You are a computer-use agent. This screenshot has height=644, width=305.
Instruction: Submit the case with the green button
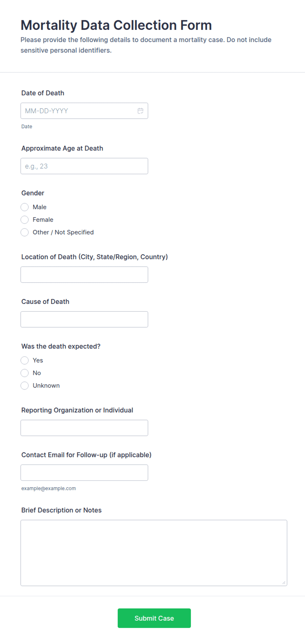click(x=154, y=618)
